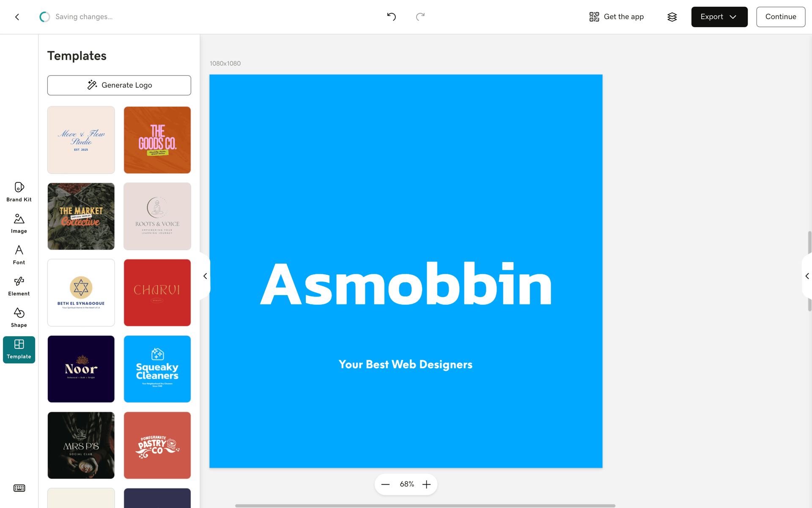This screenshot has width=812, height=508.
Task: Click Generate Logo button
Action: [119, 85]
